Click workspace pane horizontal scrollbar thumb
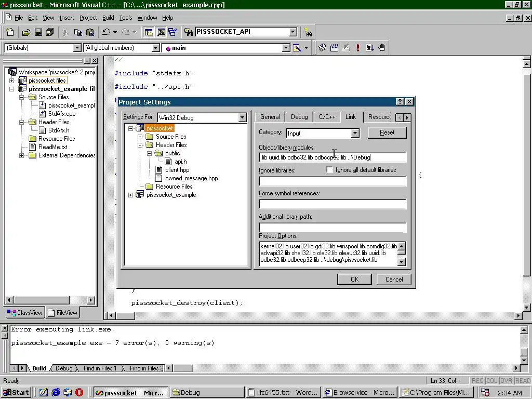 coord(42,300)
